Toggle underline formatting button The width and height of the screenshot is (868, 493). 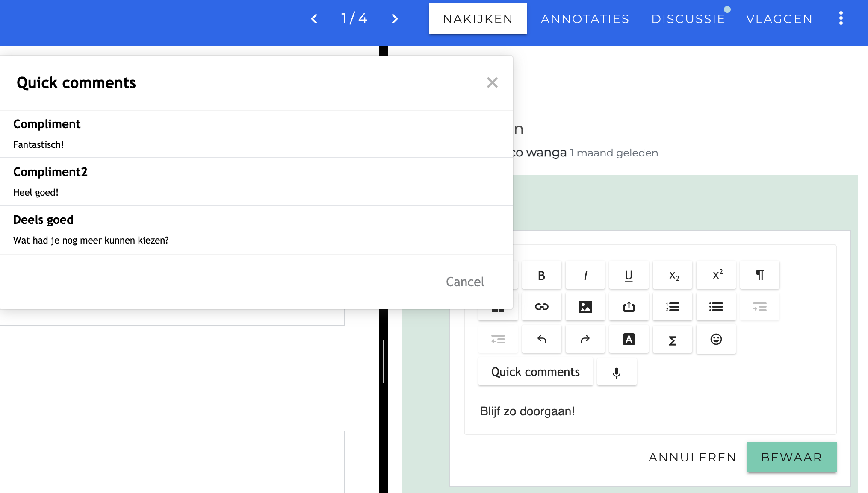(629, 275)
